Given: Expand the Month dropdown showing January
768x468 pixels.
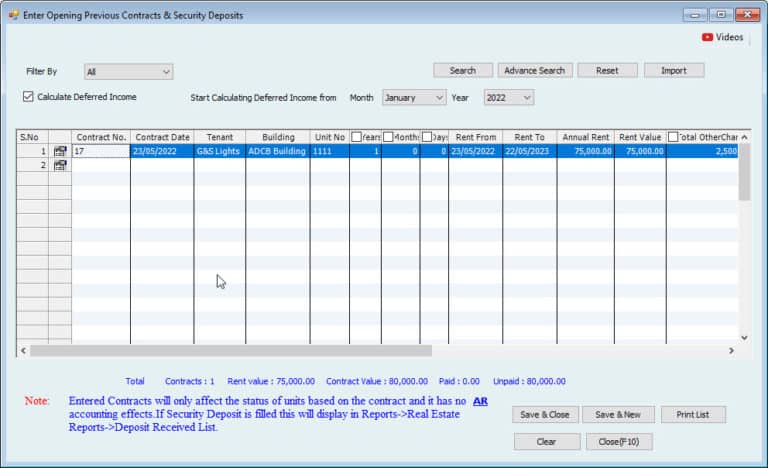Looking at the screenshot, I should [413, 97].
